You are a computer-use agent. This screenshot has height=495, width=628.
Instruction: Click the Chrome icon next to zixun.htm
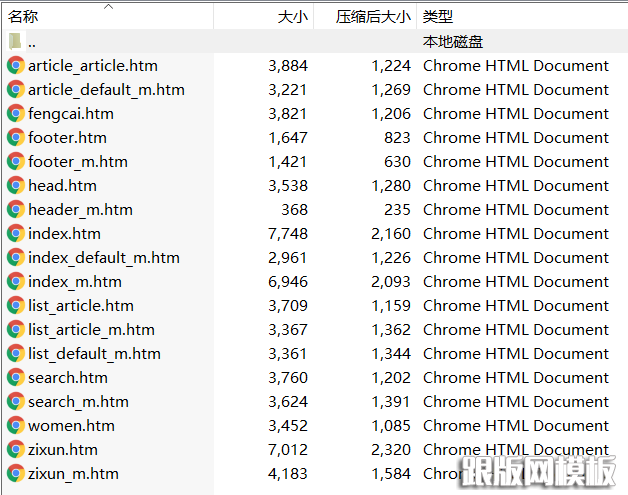pos(16,450)
